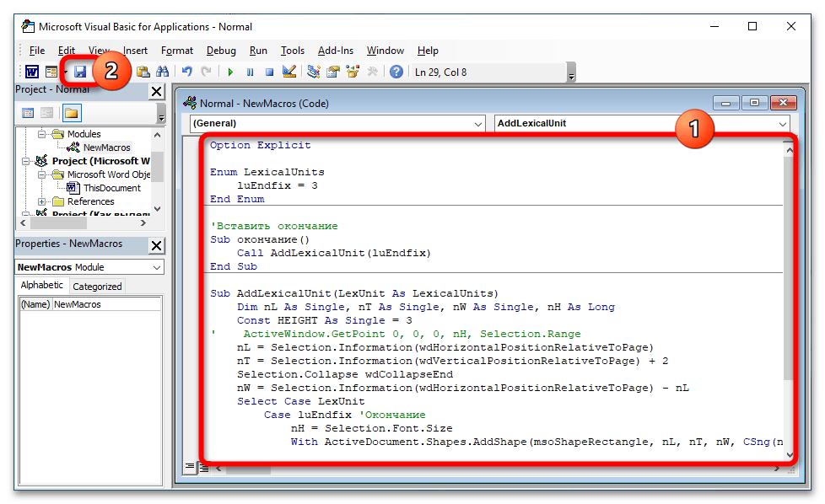Collapse Microsoft Word Objects folder
Image resolution: width=825 pixels, height=504 pixels.
pyautogui.click(x=41, y=174)
